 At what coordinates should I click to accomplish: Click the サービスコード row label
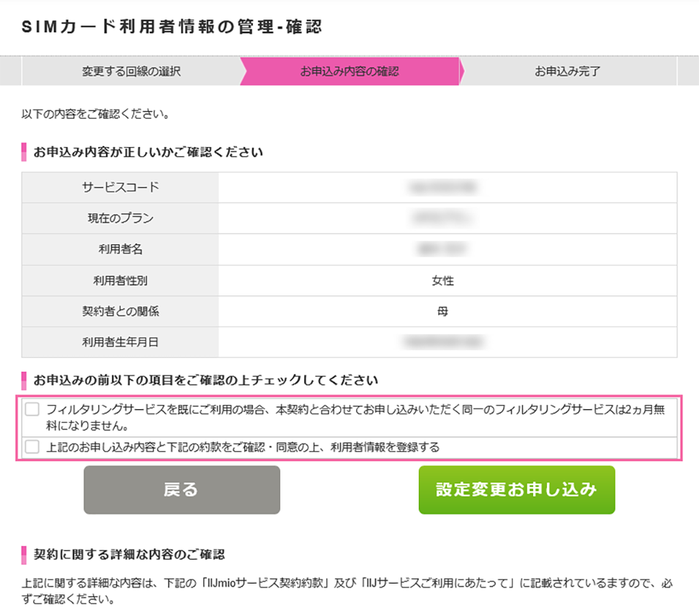coord(120,187)
